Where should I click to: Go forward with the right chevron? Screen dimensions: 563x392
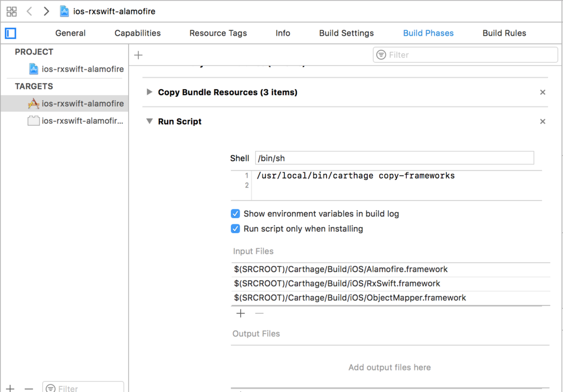point(46,11)
